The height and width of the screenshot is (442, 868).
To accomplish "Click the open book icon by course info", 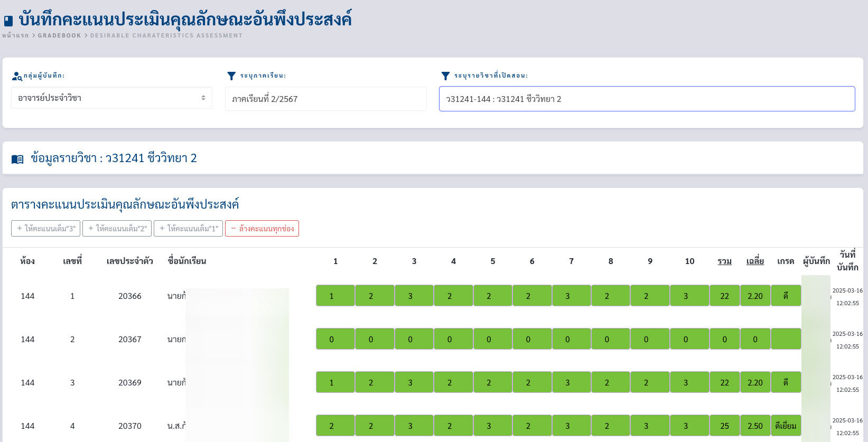I will (x=17, y=159).
